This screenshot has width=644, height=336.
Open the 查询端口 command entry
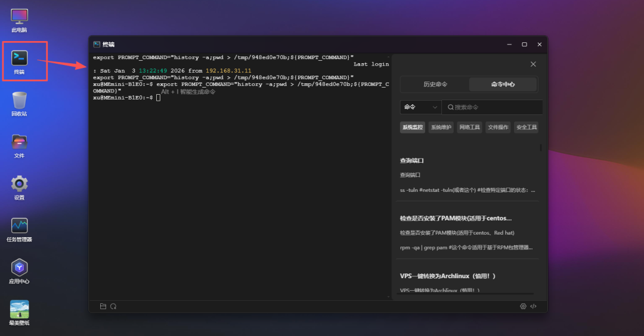point(411,161)
